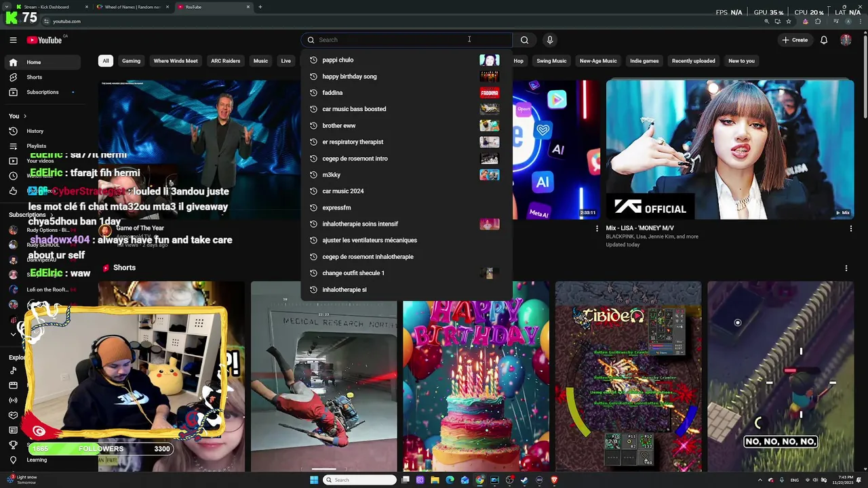Choose 'er respiratory therapist' suggestion
This screenshot has width=868, height=488.
[407, 142]
